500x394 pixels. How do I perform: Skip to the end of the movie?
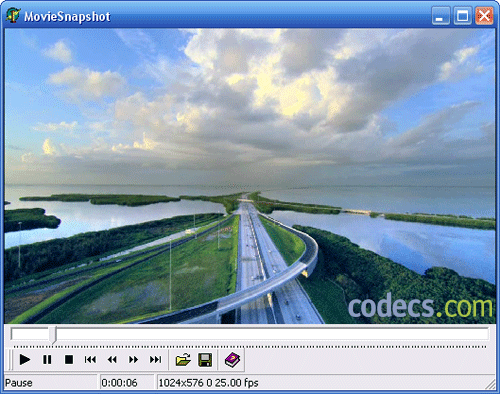[x=155, y=360]
